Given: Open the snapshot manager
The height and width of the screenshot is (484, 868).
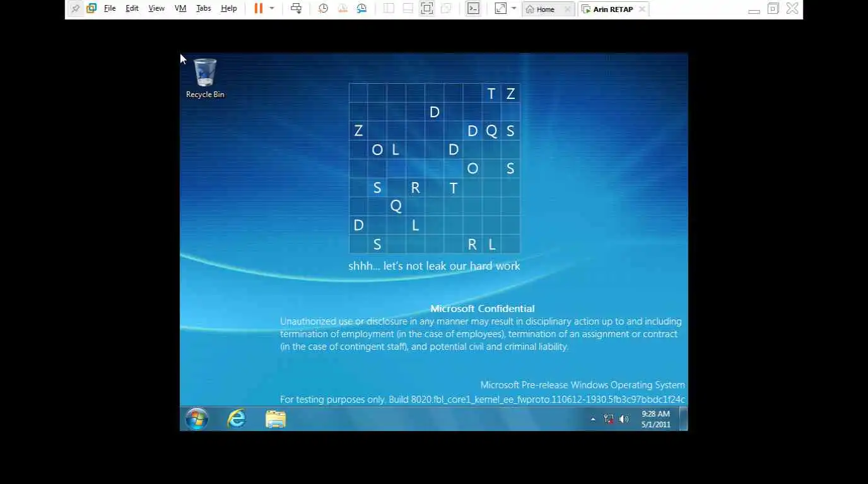Looking at the screenshot, I should coord(361,9).
